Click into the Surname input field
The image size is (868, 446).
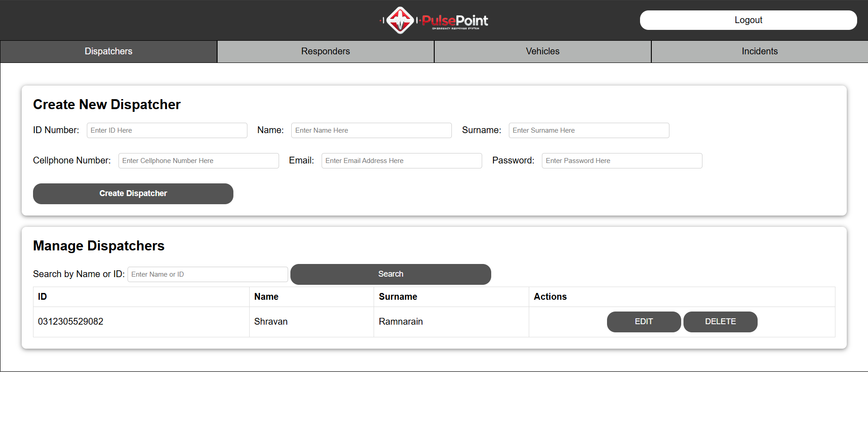click(x=589, y=130)
